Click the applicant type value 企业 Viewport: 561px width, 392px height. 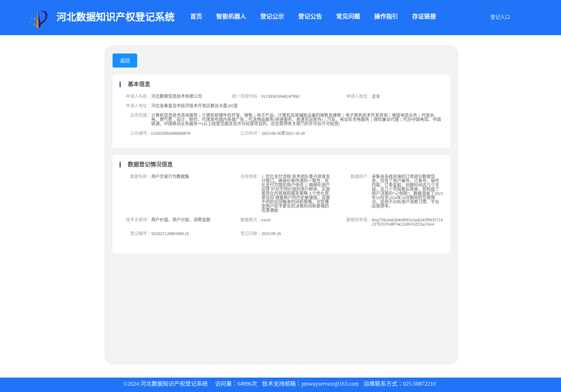[x=376, y=96]
